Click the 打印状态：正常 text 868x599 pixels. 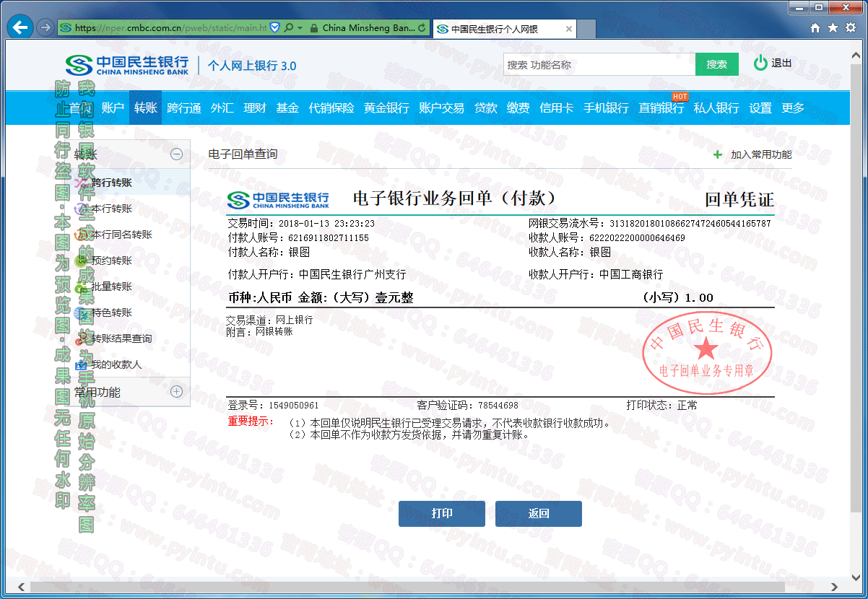tap(662, 406)
